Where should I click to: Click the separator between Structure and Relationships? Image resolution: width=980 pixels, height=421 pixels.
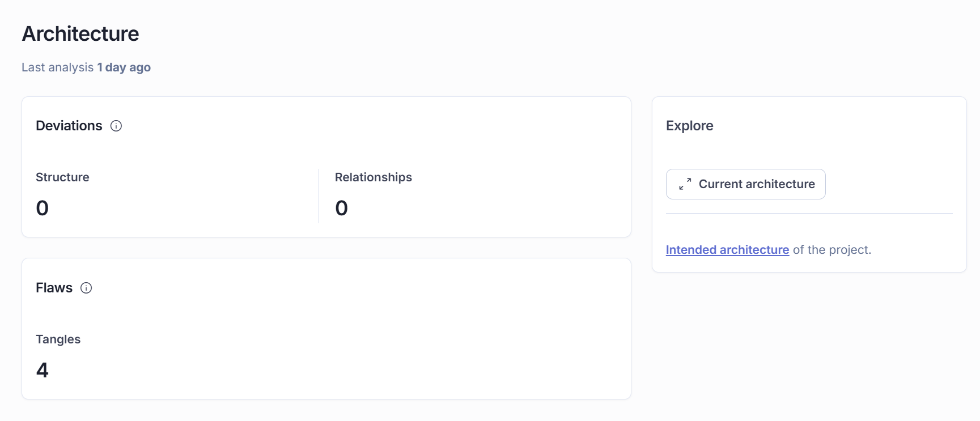pyautogui.click(x=319, y=196)
